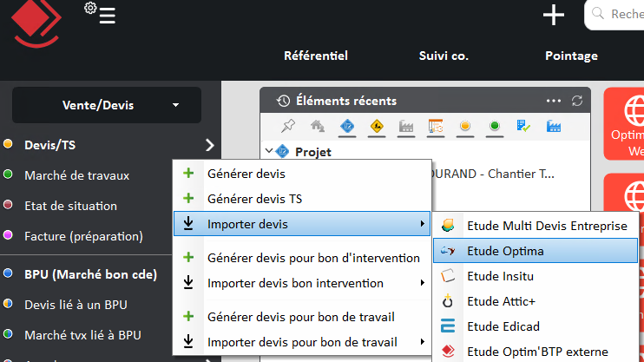The image size is (644, 362).
Task: Open the Pointage tab
Action: (571, 56)
